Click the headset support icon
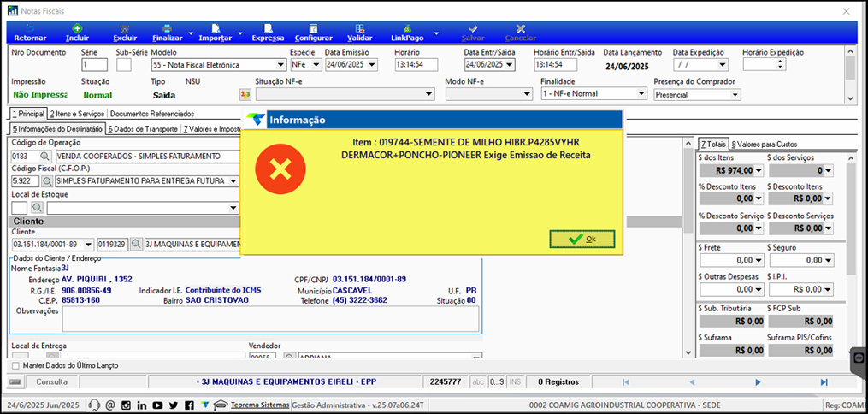This screenshot has height=414, width=868. click(x=95, y=405)
